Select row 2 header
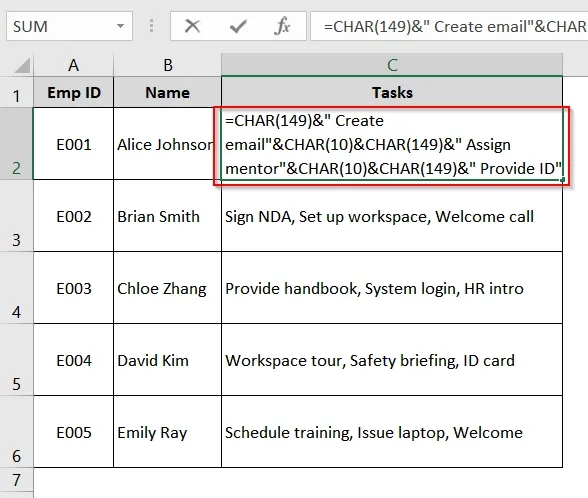The height and width of the screenshot is (498, 588). pyautogui.click(x=16, y=144)
